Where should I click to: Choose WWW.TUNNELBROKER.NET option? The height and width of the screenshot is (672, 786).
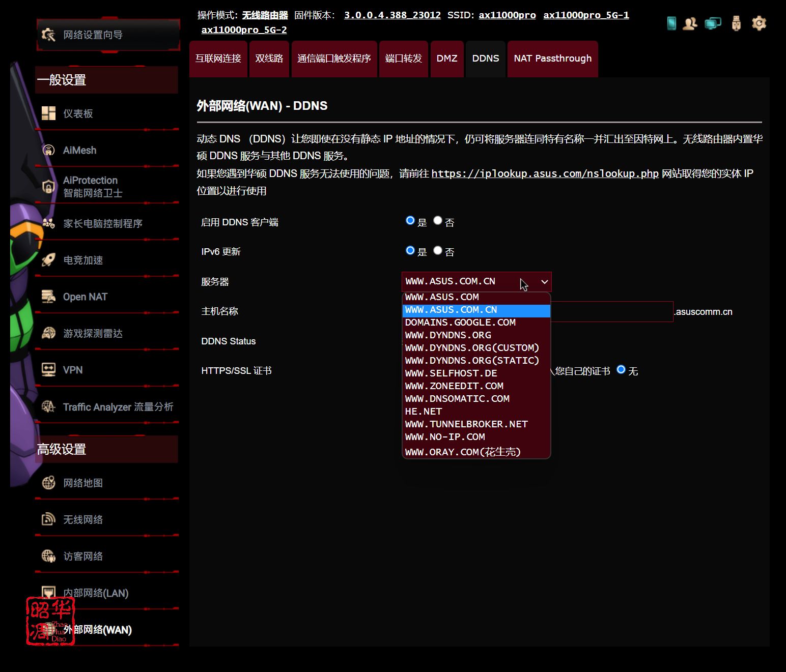(476, 424)
